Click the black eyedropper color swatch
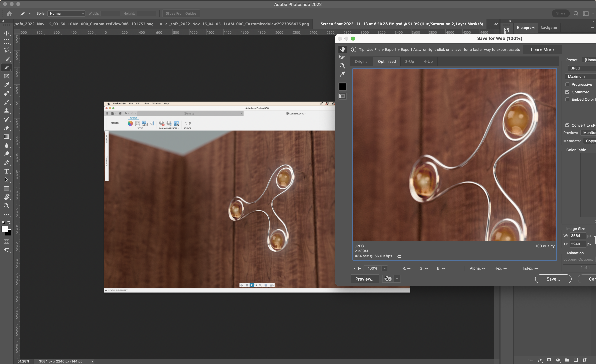 342,87
